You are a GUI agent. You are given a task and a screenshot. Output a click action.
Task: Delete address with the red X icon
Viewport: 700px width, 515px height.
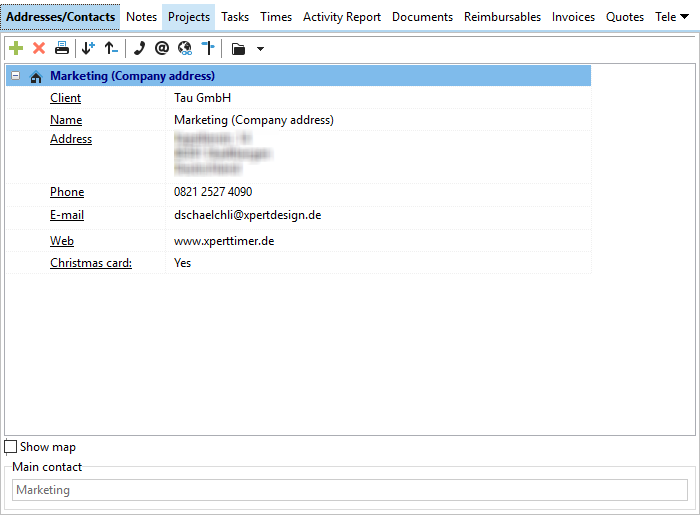[x=39, y=48]
